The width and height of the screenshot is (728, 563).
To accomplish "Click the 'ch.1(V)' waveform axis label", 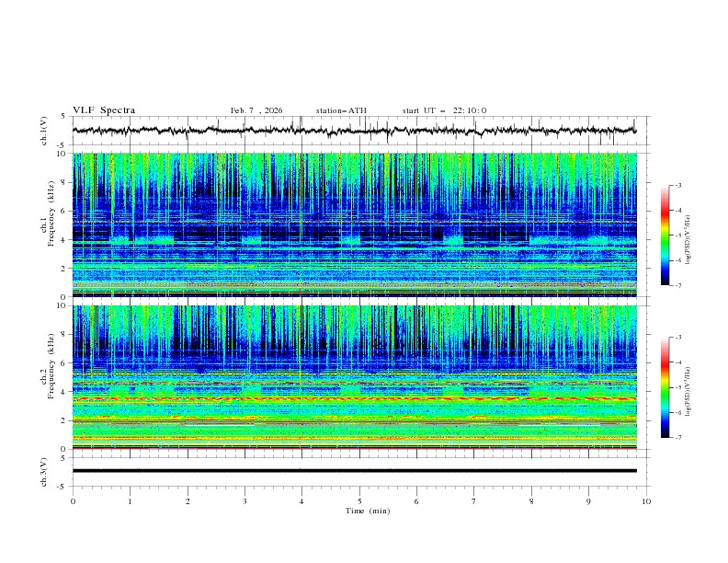I will click(x=44, y=131).
